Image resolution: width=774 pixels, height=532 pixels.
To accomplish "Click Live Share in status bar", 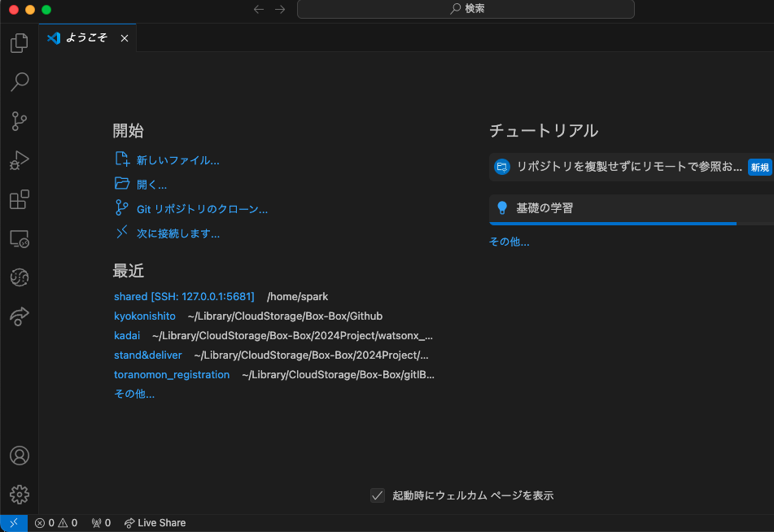I will [155, 522].
